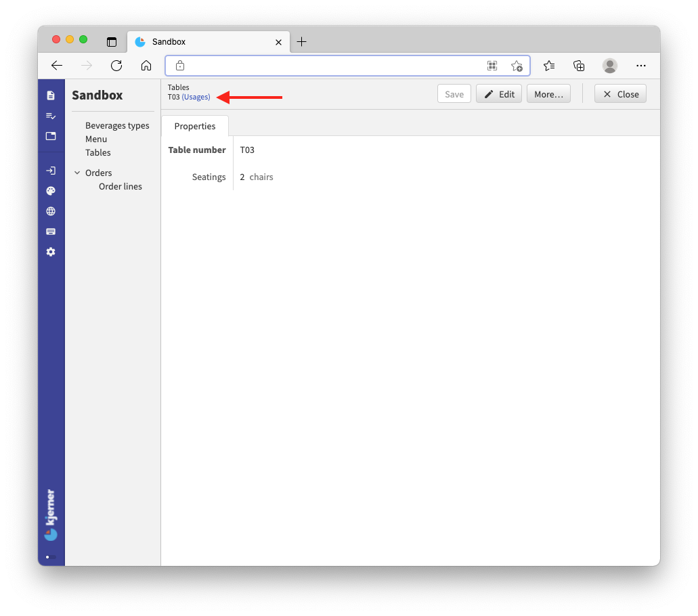Screen dimensions: 698x616
Task: Go to the browser home page icon
Action: pyautogui.click(x=146, y=66)
